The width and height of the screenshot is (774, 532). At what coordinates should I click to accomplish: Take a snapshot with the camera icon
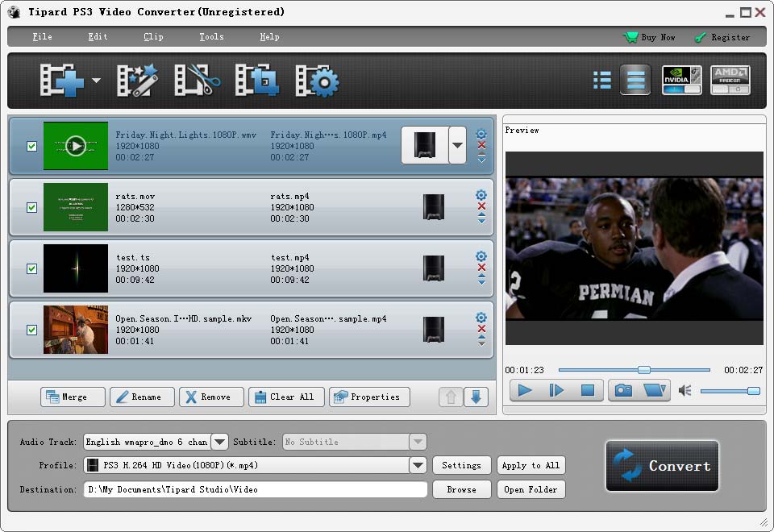tap(623, 390)
